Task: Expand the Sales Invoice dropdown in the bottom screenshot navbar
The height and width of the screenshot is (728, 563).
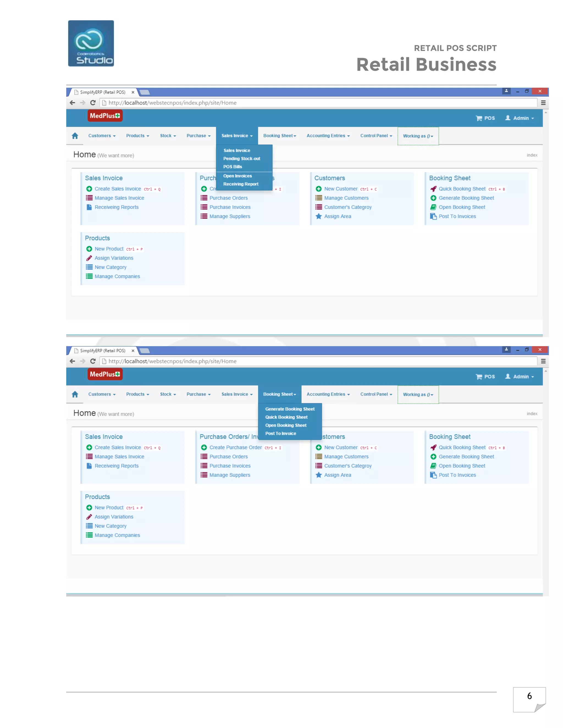Action: click(237, 394)
